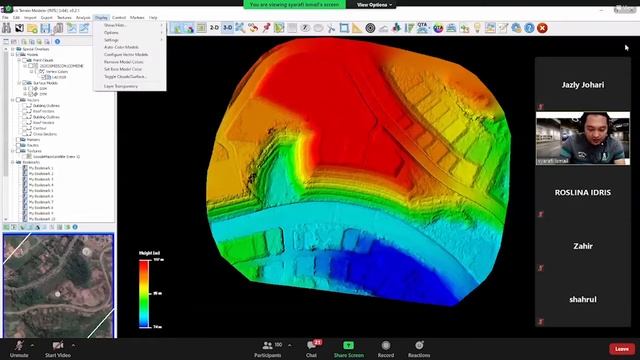Collapse the Bookmarks tree node

[13, 162]
